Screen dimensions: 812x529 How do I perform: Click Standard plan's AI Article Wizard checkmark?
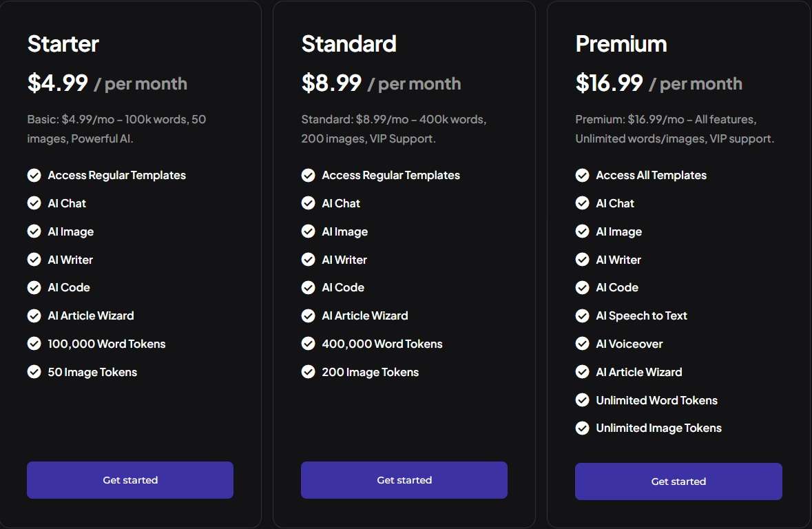click(308, 315)
